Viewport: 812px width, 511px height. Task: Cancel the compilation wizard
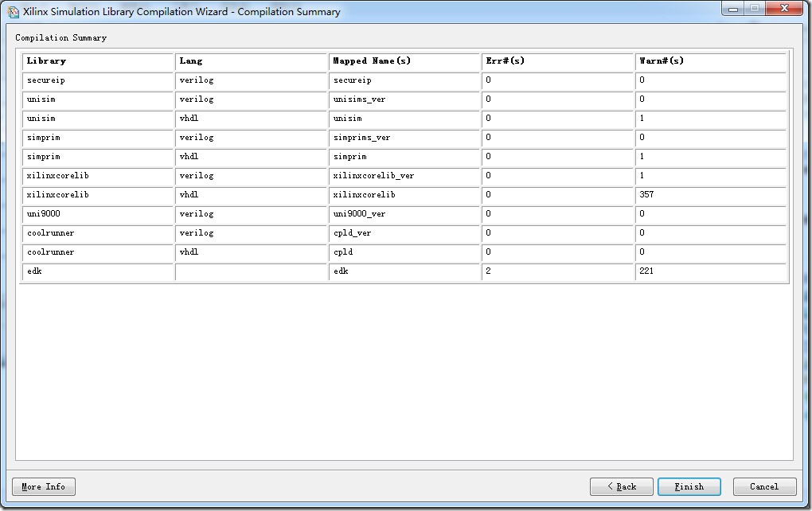[x=763, y=486]
